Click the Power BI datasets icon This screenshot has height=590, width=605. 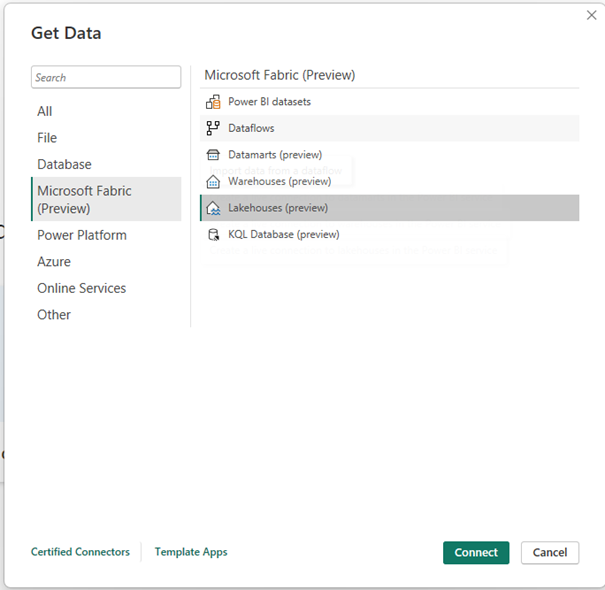click(213, 102)
